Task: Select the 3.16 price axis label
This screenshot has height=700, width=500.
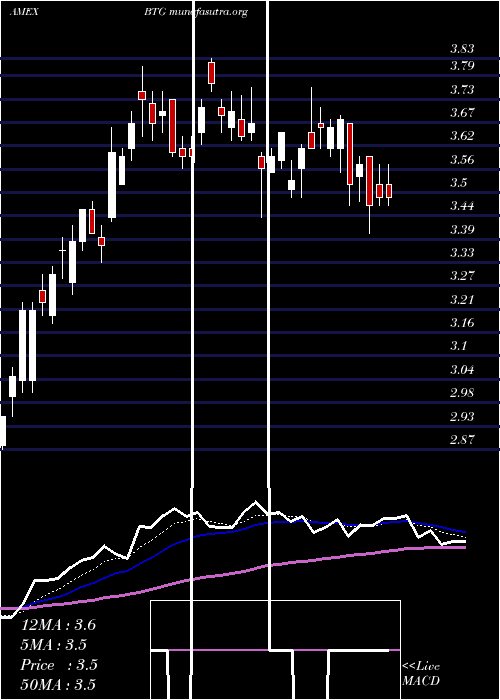Action: pyautogui.click(x=462, y=322)
